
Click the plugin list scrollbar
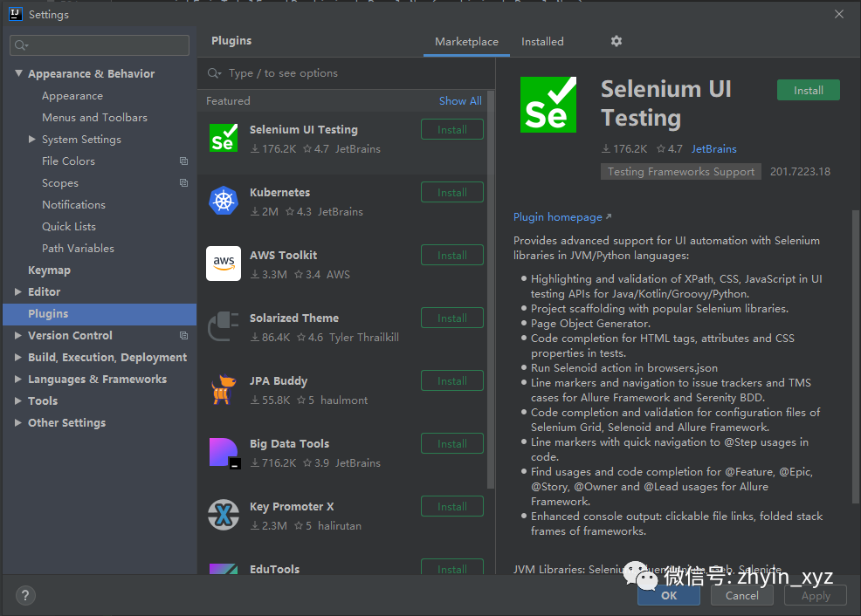(491, 289)
